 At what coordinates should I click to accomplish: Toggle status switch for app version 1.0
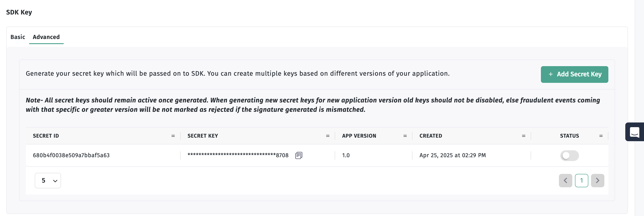pyautogui.click(x=569, y=155)
